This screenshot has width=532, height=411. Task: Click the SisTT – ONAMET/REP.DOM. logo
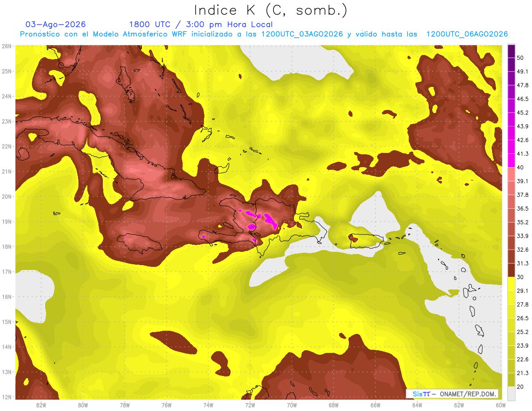click(452, 394)
